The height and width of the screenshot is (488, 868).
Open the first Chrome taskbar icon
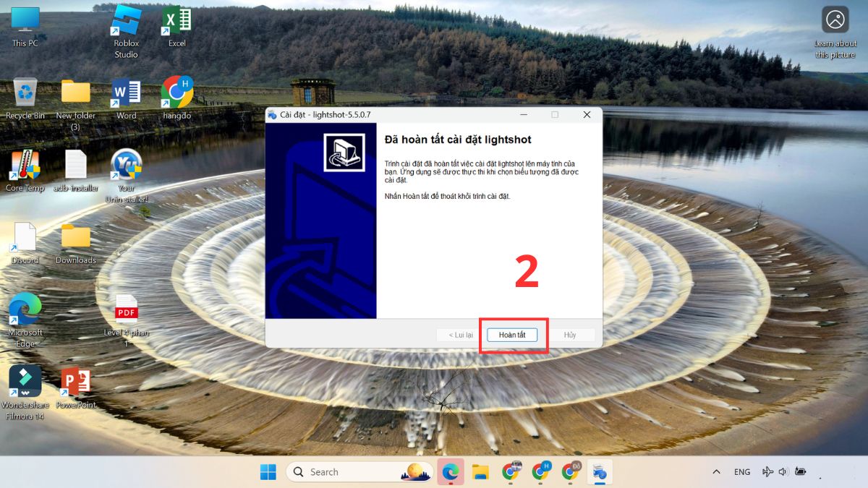tap(511, 472)
